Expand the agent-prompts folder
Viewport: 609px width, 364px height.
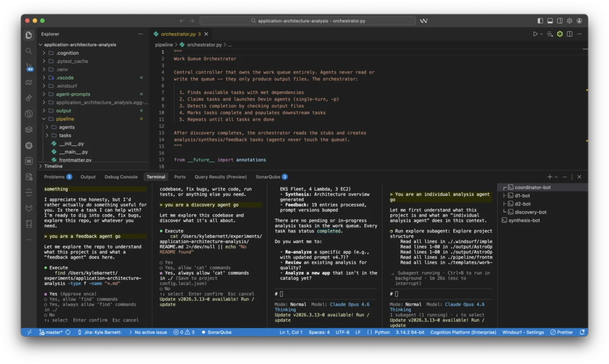point(72,94)
